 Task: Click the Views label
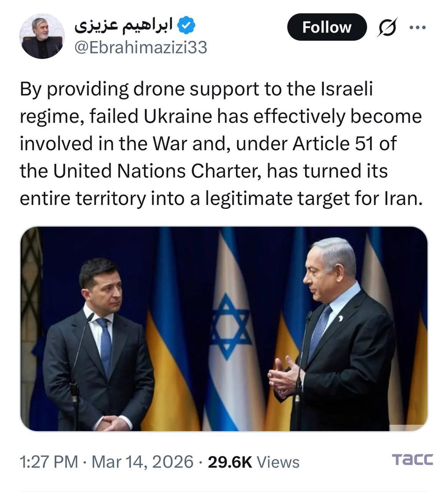(278, 462)
